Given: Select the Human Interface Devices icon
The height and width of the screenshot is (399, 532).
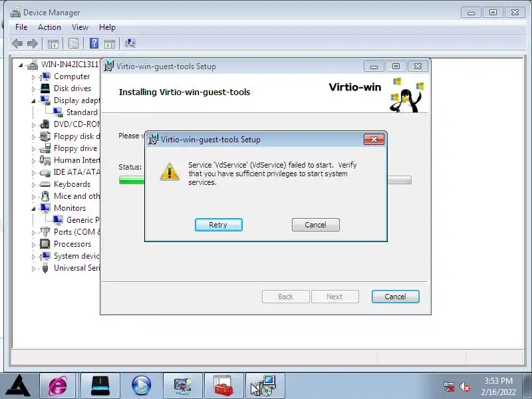Looking at the screenshot, I should click(45, 160).
